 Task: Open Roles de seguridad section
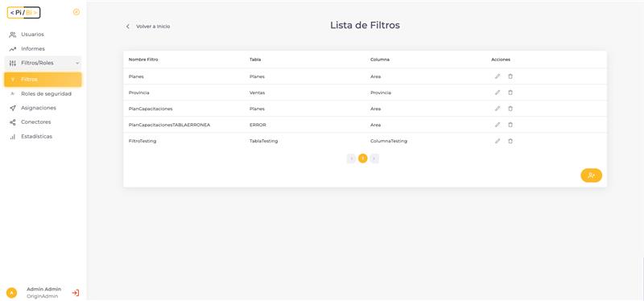click(43, 93)
